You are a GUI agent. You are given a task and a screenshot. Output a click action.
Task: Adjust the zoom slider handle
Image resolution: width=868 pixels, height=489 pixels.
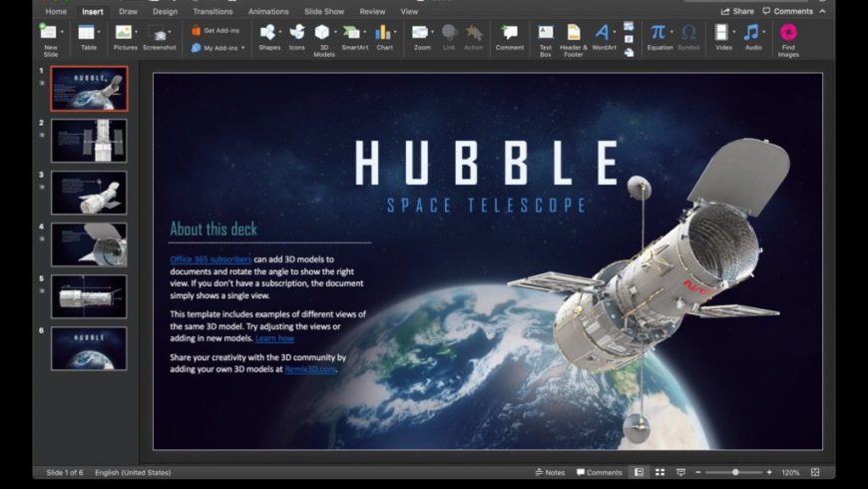click(735, 472)
